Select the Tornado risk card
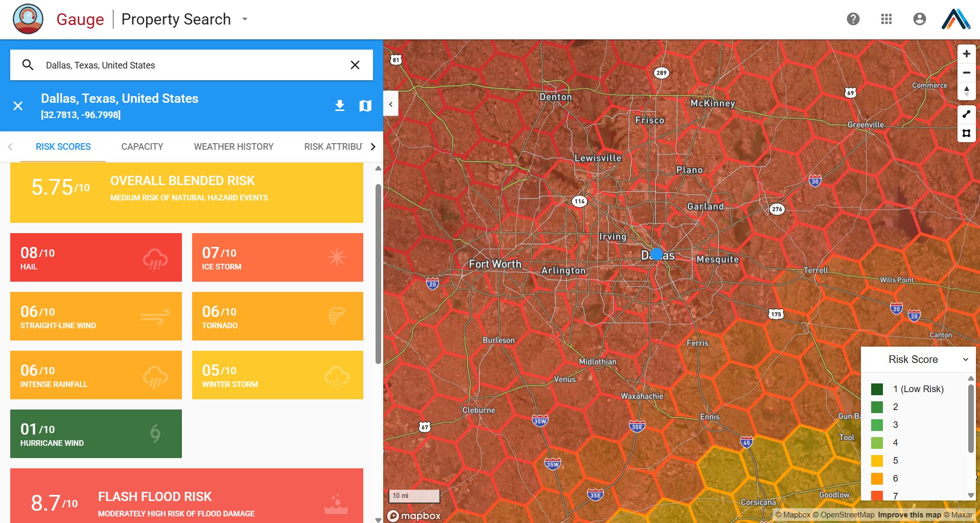Screen dimensions: 980x523 pos(277,316)
